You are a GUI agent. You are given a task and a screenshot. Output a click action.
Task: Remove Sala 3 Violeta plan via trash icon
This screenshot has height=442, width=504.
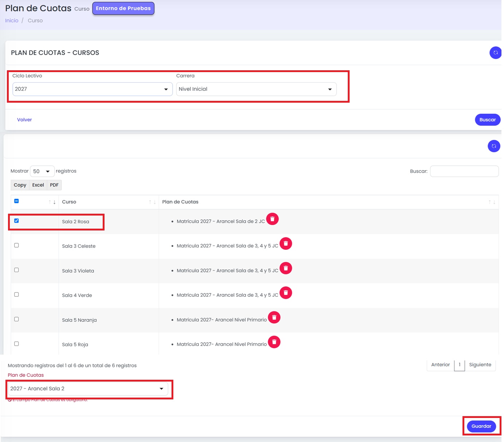(x=286, y=268)
